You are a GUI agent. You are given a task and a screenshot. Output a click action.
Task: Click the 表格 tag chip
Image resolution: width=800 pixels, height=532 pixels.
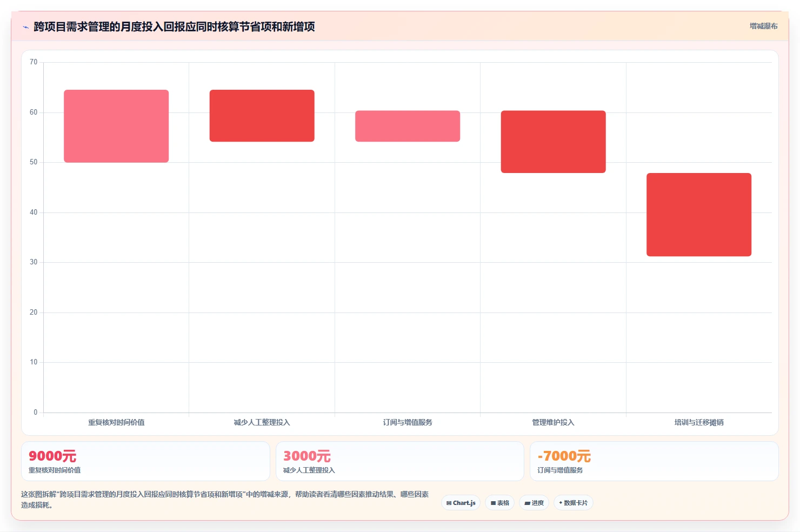[500, 503]
